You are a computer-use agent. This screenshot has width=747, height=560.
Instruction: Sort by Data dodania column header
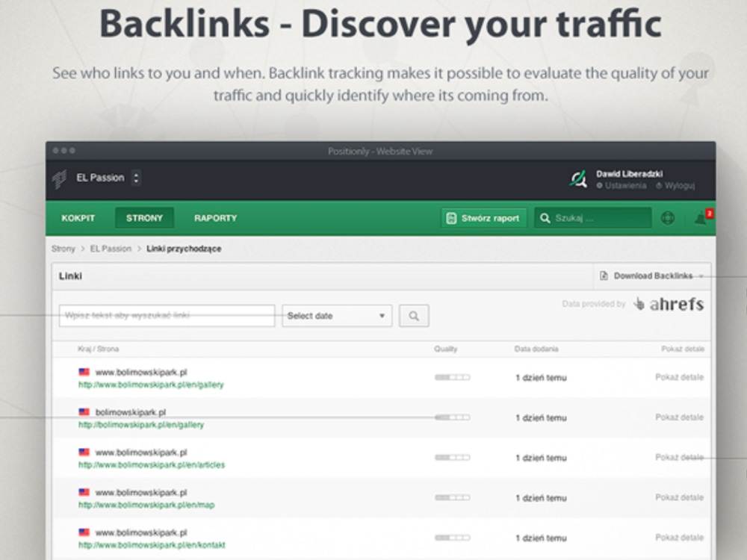(x=536, y=349)
